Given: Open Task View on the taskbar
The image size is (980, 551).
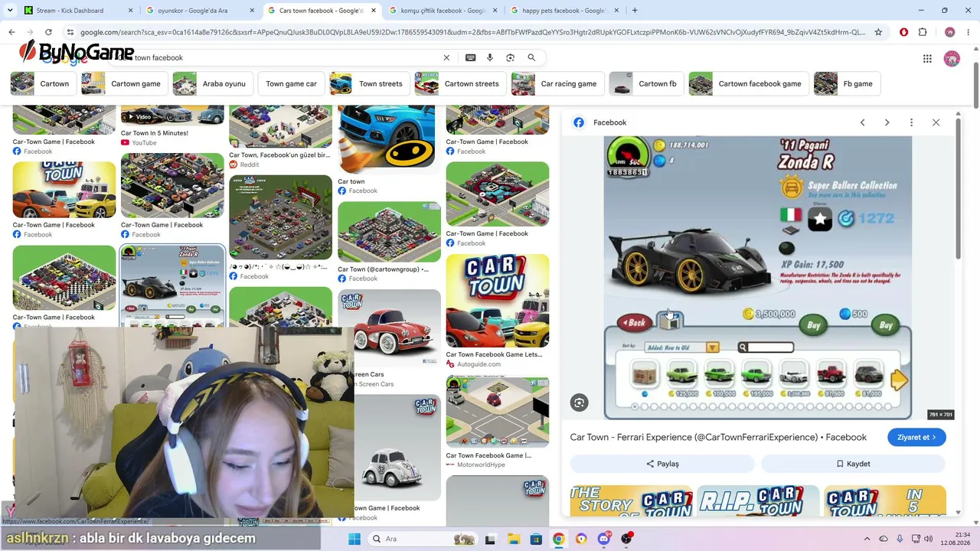Looking at the screenshot, I should click(x=491, y=539).
